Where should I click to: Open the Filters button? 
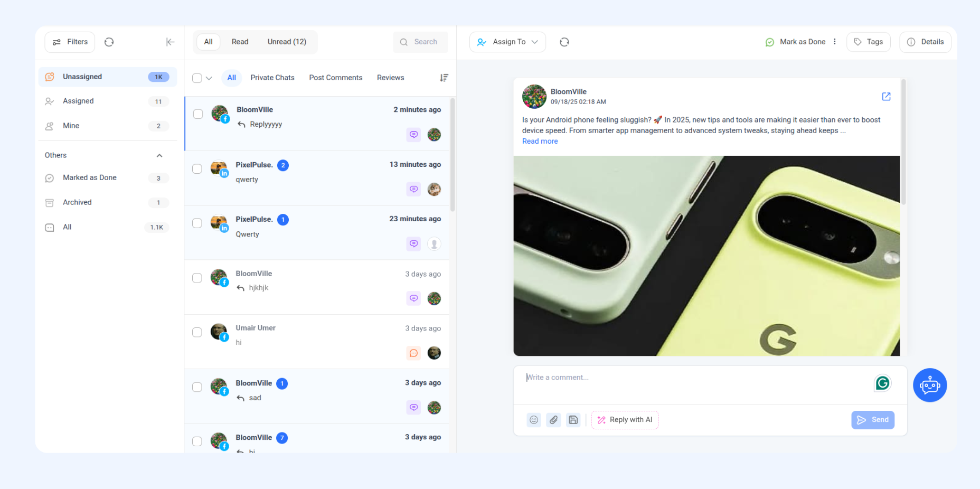(x=70, y=42)
